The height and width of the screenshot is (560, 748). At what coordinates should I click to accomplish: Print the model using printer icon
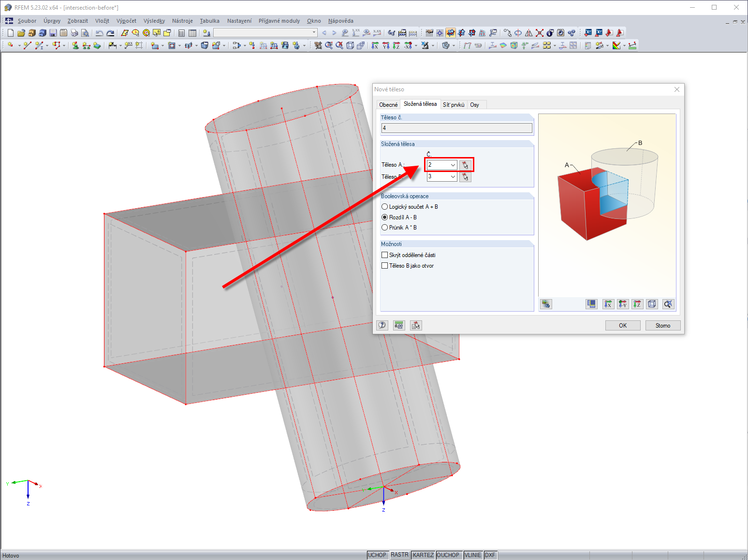coord(74,33)
